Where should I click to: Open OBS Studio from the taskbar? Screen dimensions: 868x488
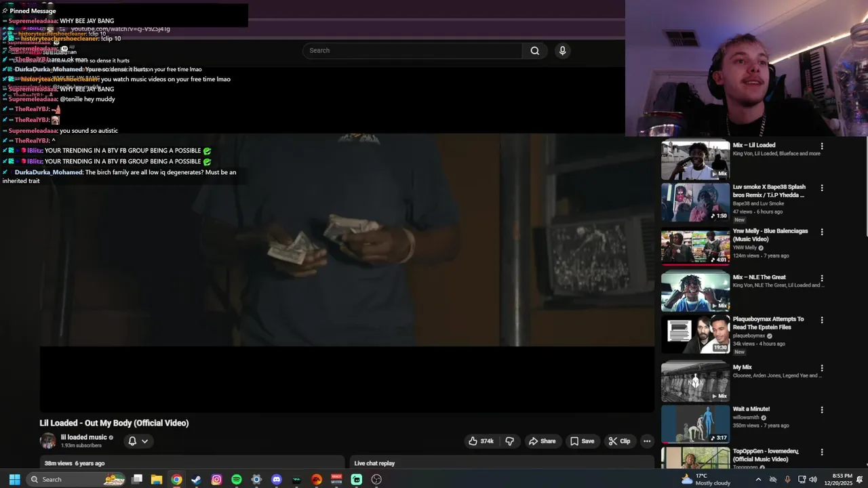point(376,479)
